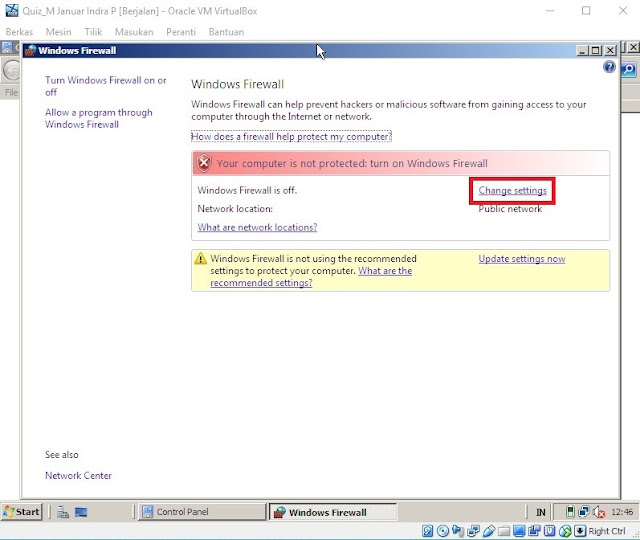Open the Windows Firewall help icon
Viewport: 640px width, 540px height.
[609, 67]
